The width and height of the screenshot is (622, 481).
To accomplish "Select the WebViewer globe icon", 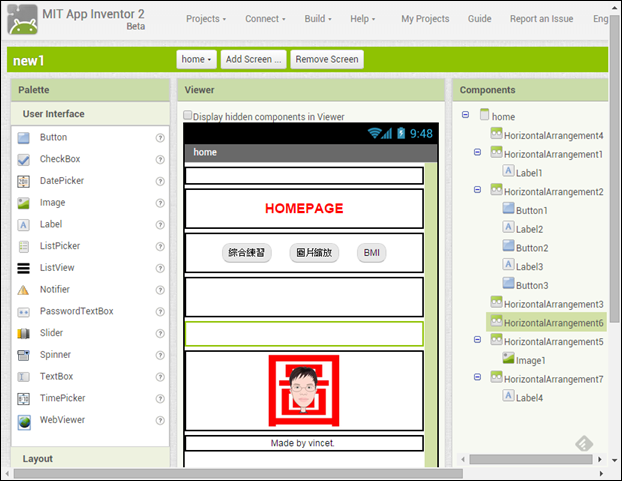I will click(23, 422).
